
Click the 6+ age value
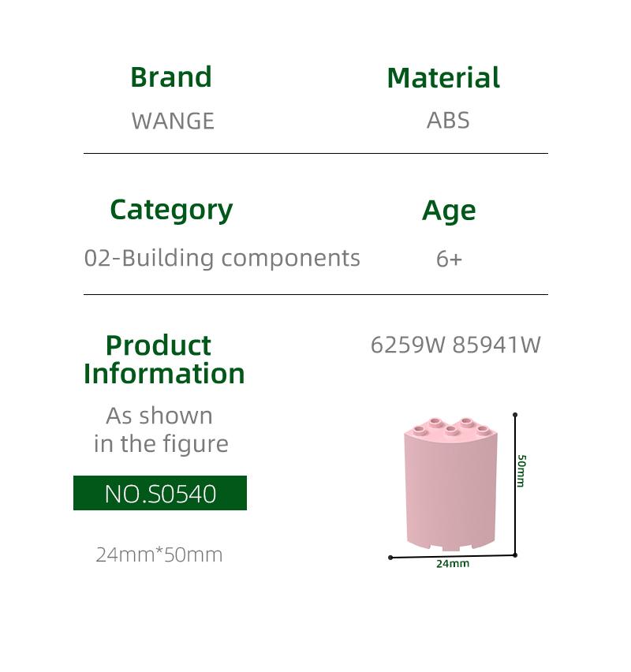(449, 259)
